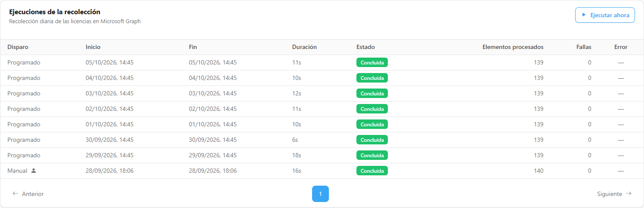Click the Error dash in the 05/10/2026 row
644x208 pixels.
tap(621, 62)
